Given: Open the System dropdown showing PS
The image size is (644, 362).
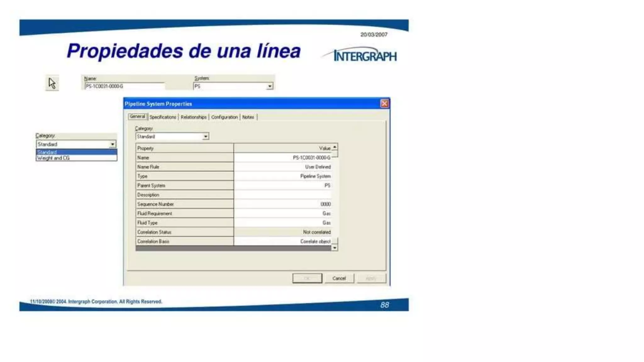Looking at the screenshot, I should [x=270, y=86].
